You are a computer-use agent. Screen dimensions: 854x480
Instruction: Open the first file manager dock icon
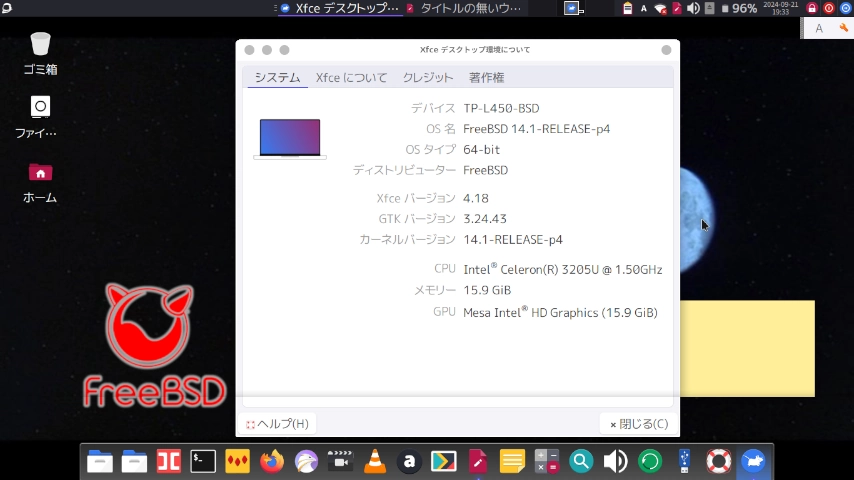pos(100,461)
